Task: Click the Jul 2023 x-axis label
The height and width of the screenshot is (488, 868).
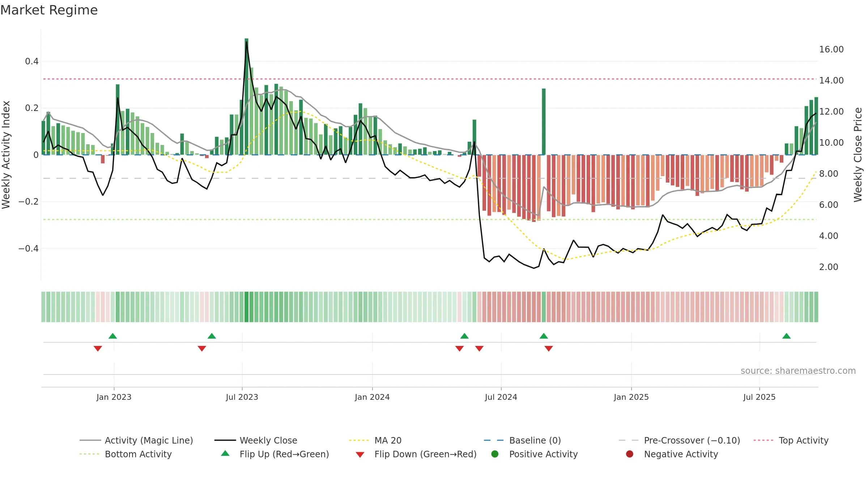Action: (242, 397)
